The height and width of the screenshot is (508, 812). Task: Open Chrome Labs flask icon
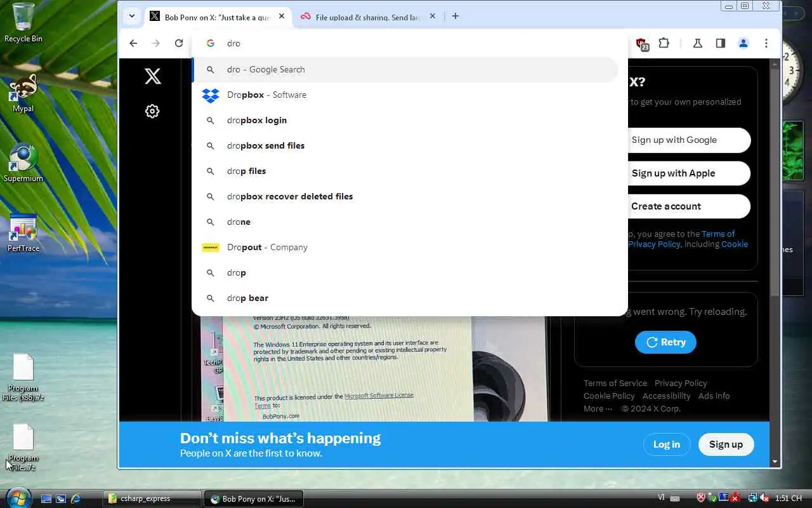[x=698, y=43]
